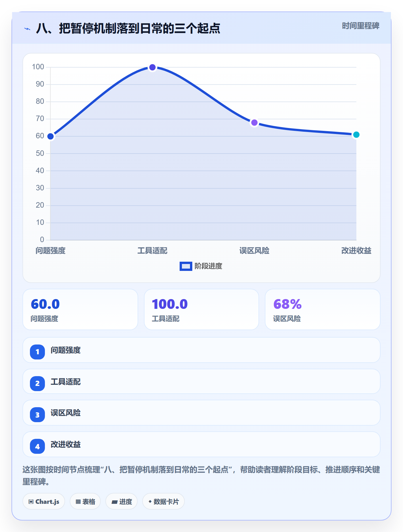This screenshot has width=403, height=532.
Task: Click the 改进收益 text next to badge 4
Action: point(66,445)
